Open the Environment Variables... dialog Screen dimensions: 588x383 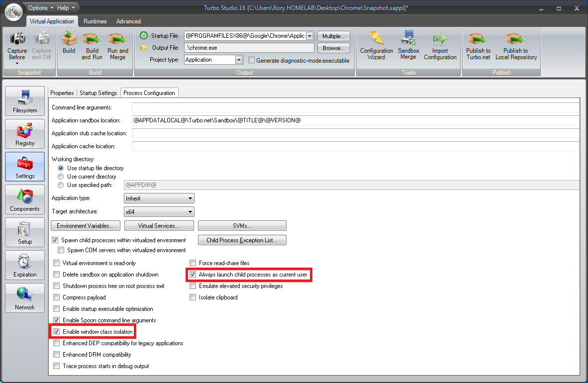(85, 226)
